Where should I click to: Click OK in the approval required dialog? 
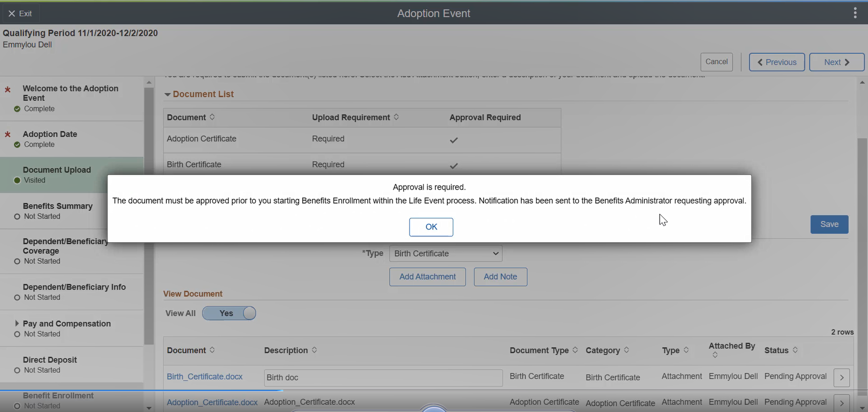(431, 227)
